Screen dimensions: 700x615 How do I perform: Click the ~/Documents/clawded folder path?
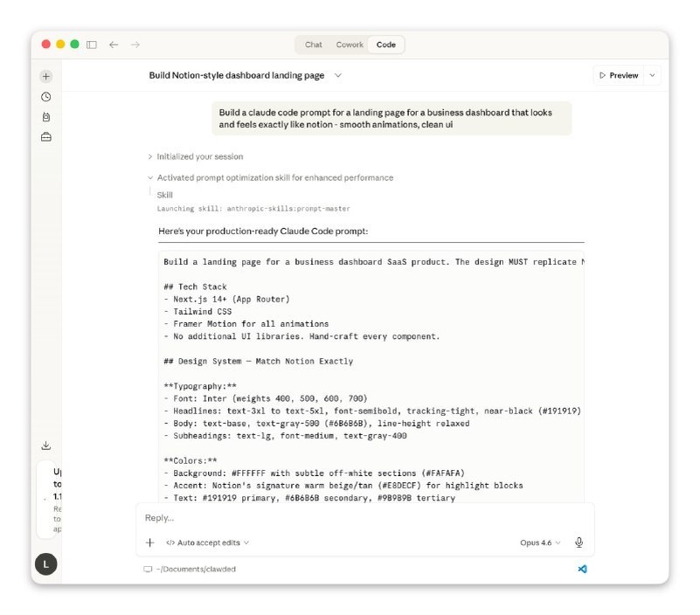196,569
